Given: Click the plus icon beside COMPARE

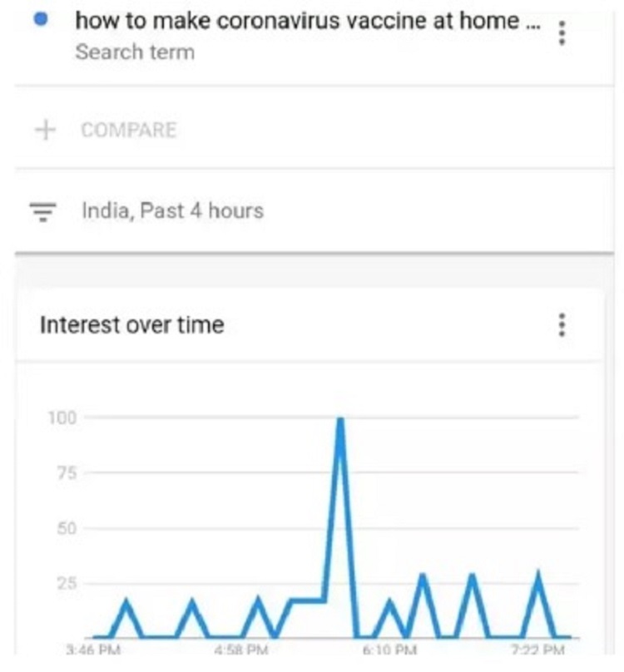Looking at the screenshot, I should click(x=45, y=130).
